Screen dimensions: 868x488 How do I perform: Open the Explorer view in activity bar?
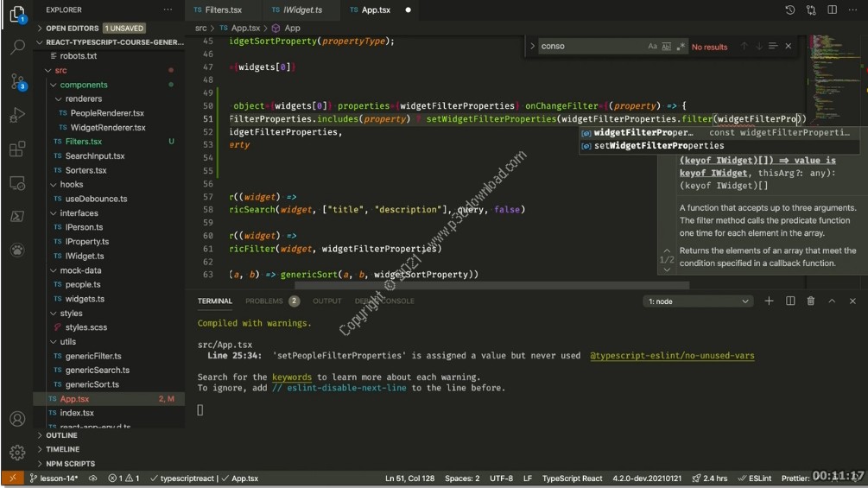(17, 14)
